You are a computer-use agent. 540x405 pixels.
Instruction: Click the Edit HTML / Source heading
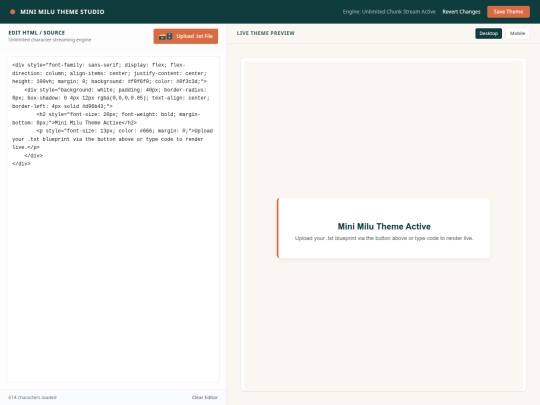(37, 33)
